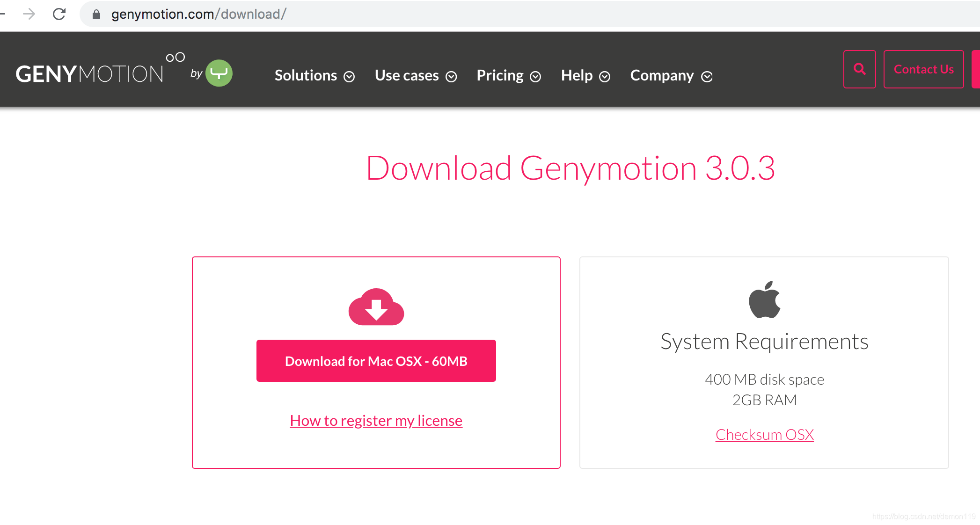Open the search magnifier button
The image size is (980, 525).
click(x=859, y=69)
